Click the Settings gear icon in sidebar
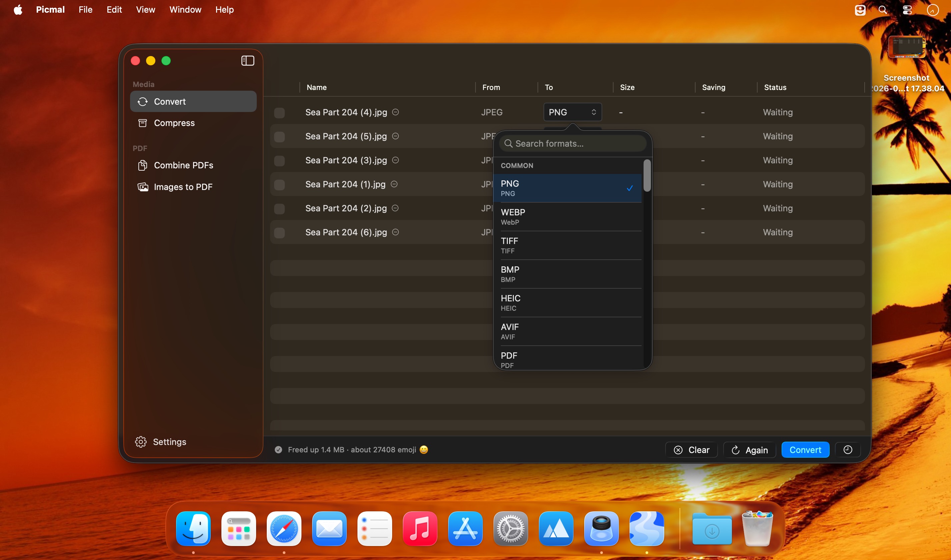The image size is (951, 560). (141, 442)
